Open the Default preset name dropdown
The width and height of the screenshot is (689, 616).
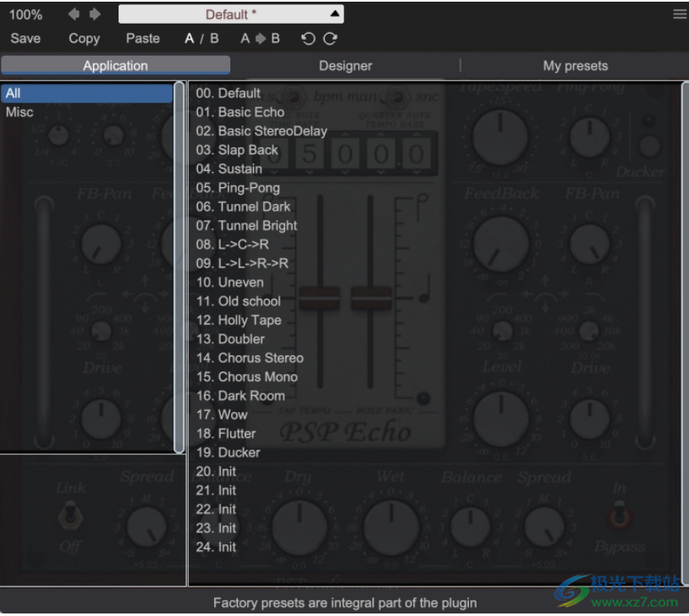point(231,14)
